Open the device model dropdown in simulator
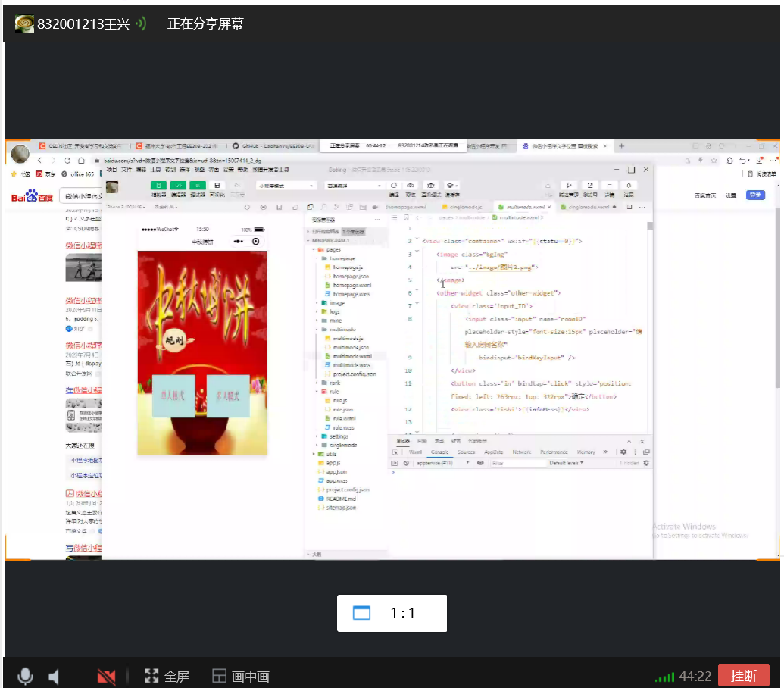This screenshot has width=784, height=688. [127, 207]
